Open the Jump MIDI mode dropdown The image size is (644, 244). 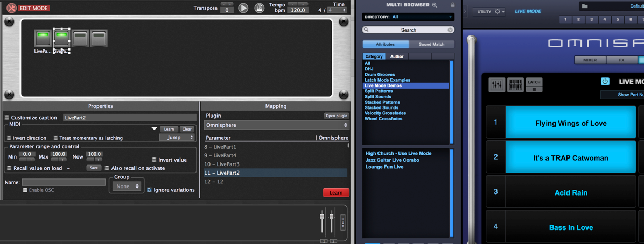click(177, 138)
